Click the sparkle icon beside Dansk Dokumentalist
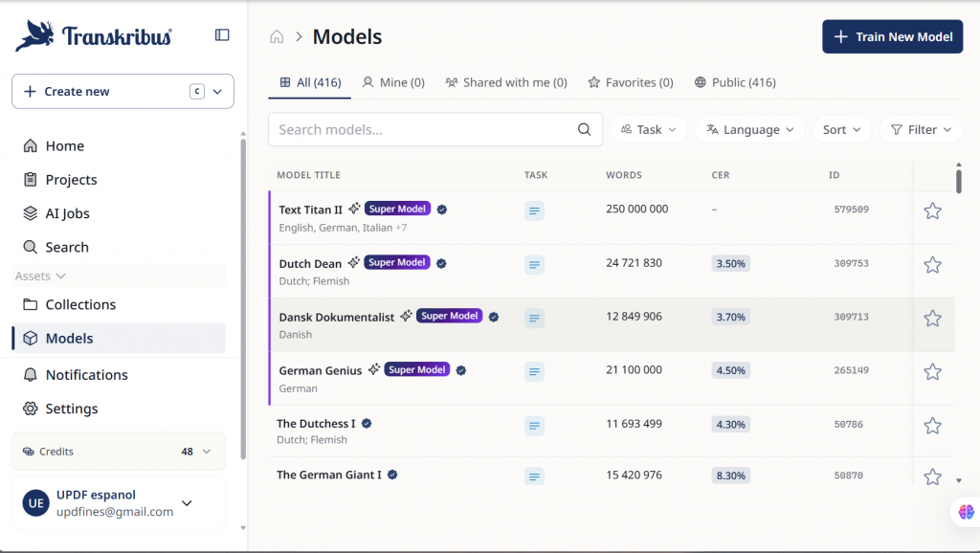980x553 pixels. (406, 316)
